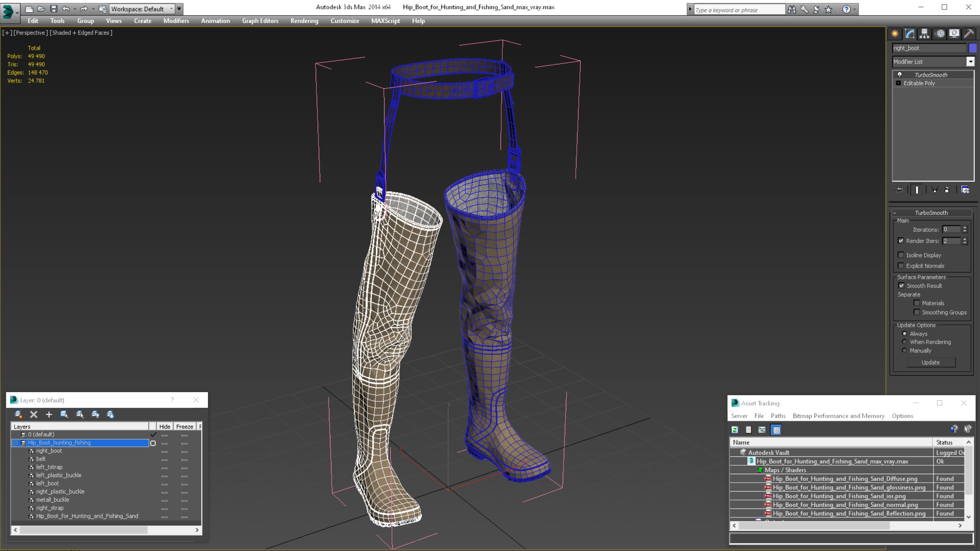Click Freeze/Unfreeze All Layers icon
Viewport: 980px width, 551px height.
coord(110,415)
